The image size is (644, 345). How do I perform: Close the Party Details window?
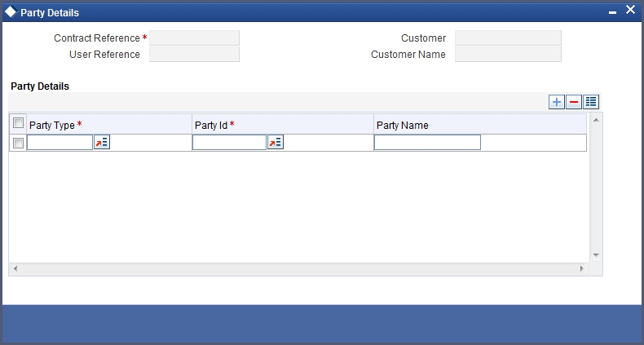pyautogui.click(x=630, y=10)
